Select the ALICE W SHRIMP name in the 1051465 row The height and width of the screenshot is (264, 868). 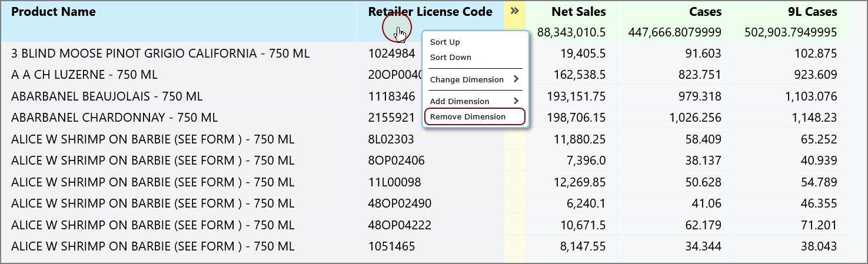pyautogui.click(x=153, y=246)
